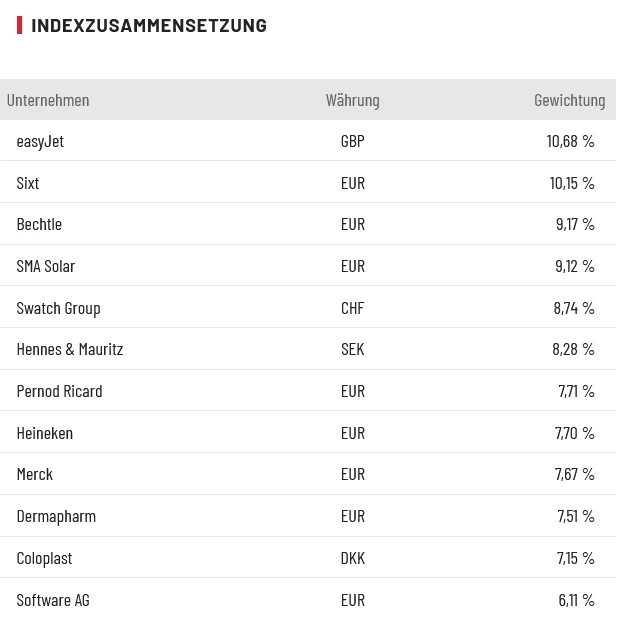The image size is (618, 627).
Task: Click the CHF currency of Swatch Group
Action: tap(352, 308)
